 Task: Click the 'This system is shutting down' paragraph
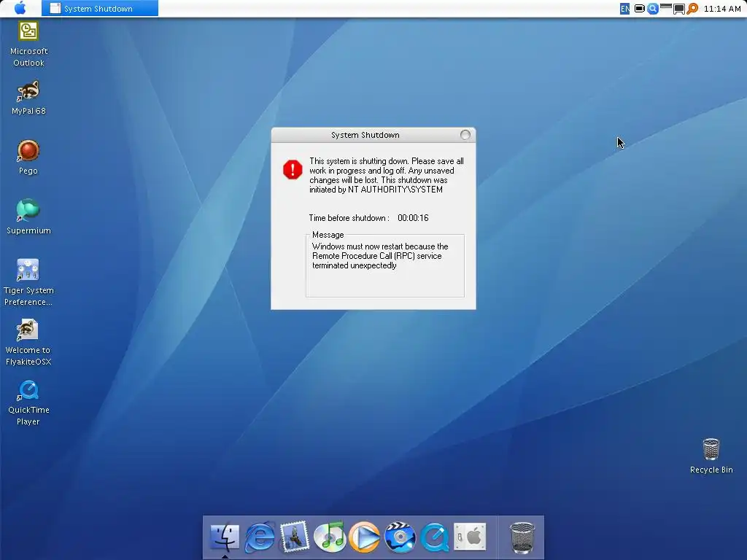[x=387, y=175]
